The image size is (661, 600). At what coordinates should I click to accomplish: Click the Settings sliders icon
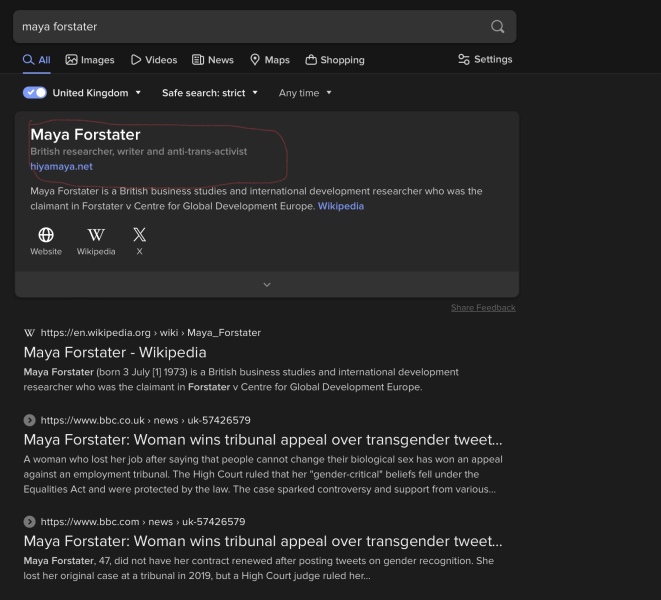point(464,60)
